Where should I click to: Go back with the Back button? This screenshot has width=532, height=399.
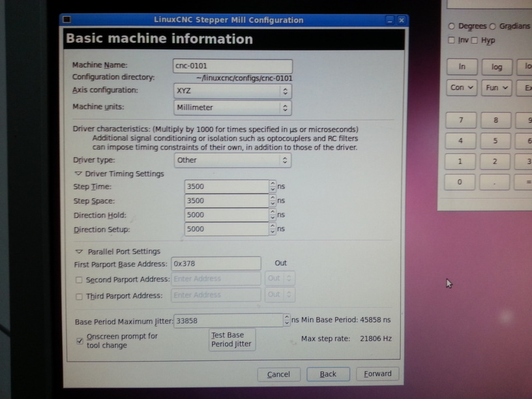(328, 374)
